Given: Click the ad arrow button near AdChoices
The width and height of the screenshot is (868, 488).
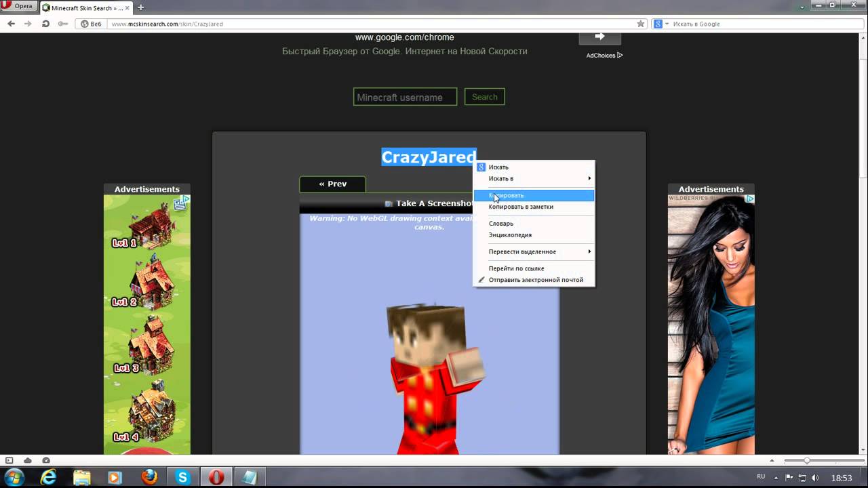Looking at the screenshot, I should coord(599,37).
